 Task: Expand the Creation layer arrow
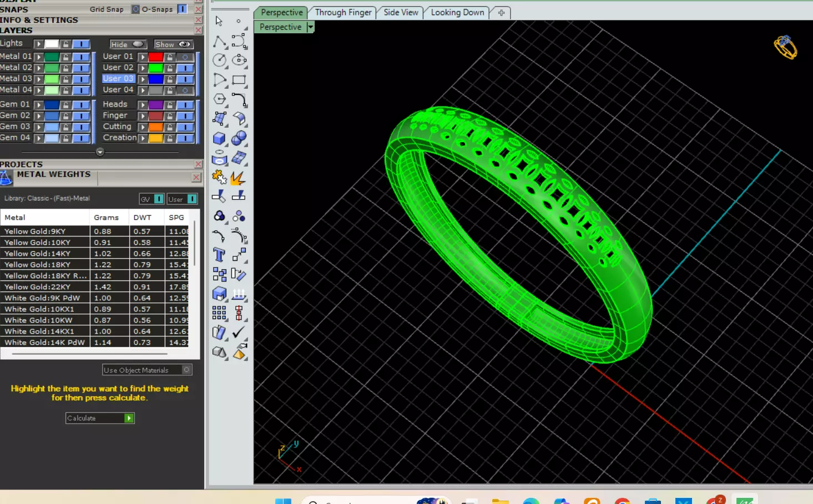coord(143,138)
